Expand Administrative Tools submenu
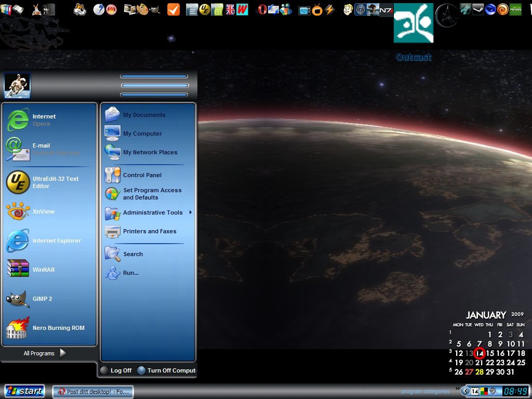 148,212
